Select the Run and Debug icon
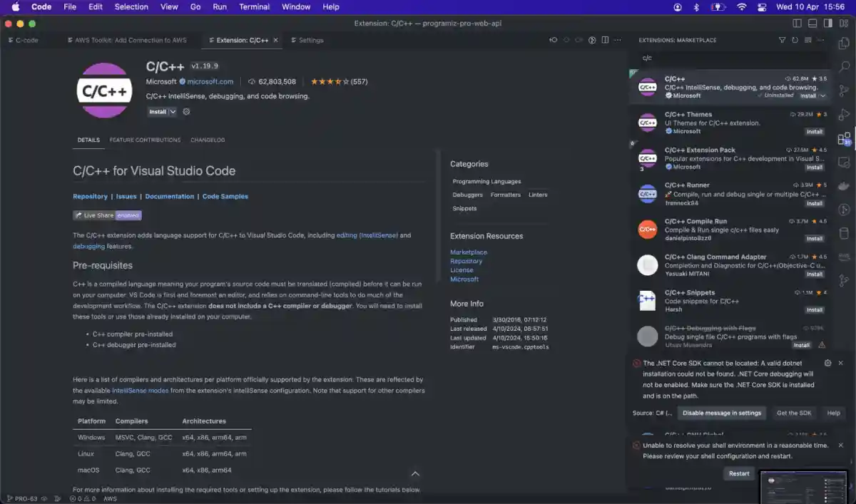856x504 pixels. coord(844,112)
